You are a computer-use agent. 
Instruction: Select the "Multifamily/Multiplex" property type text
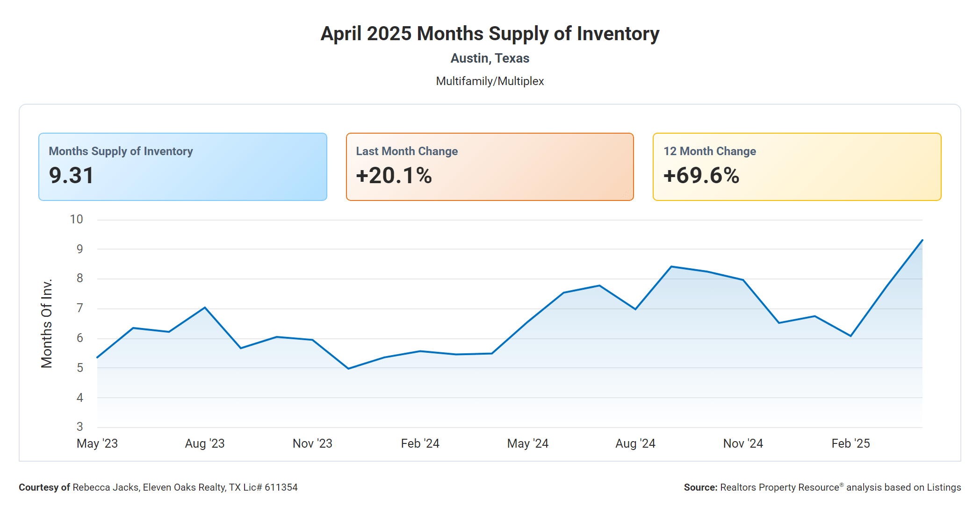(x=490, y=81)
